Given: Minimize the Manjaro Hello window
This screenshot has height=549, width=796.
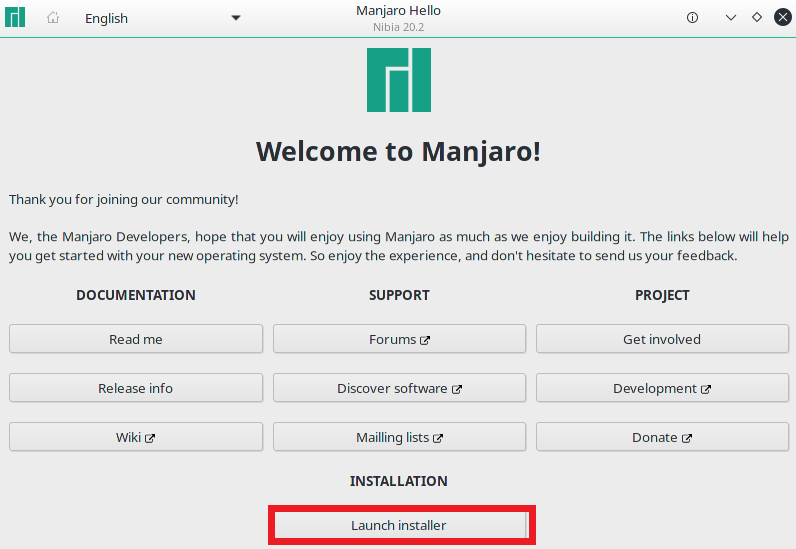Looking at the screenshot, I should tap(731, 18).
